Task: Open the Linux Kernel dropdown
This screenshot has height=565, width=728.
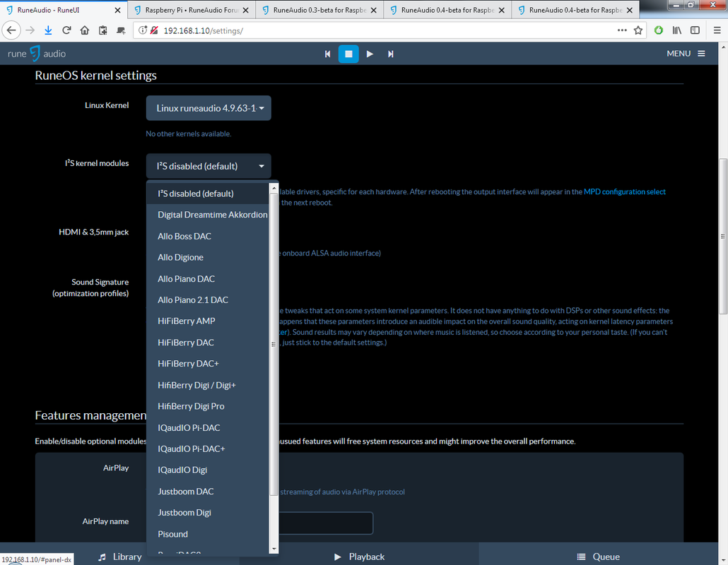Action: point(209,108)
